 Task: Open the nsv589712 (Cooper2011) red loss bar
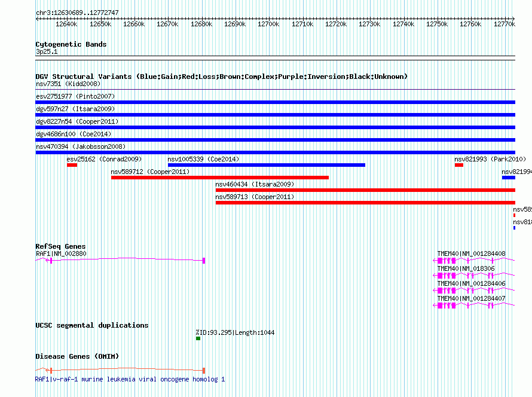[x=220, y=178]
